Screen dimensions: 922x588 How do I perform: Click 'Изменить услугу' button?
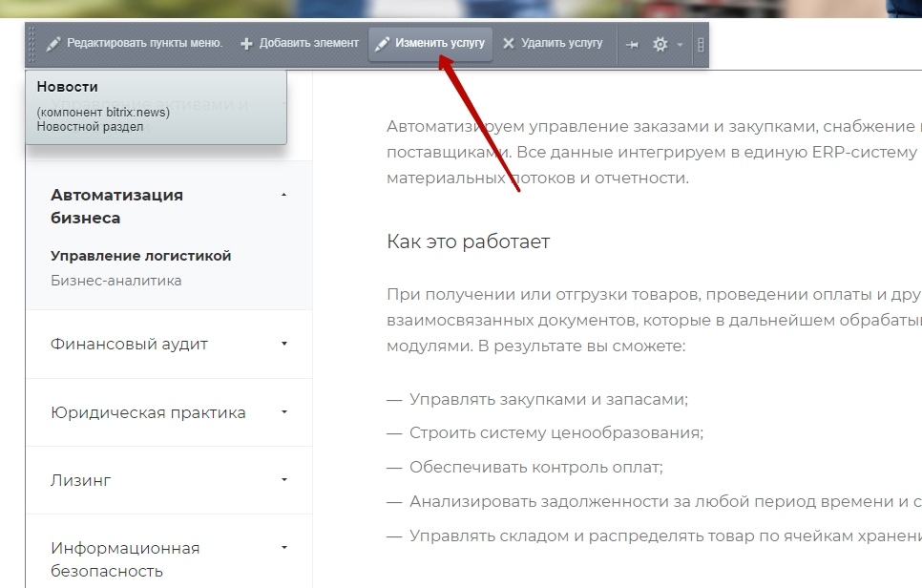click(430, 44)
